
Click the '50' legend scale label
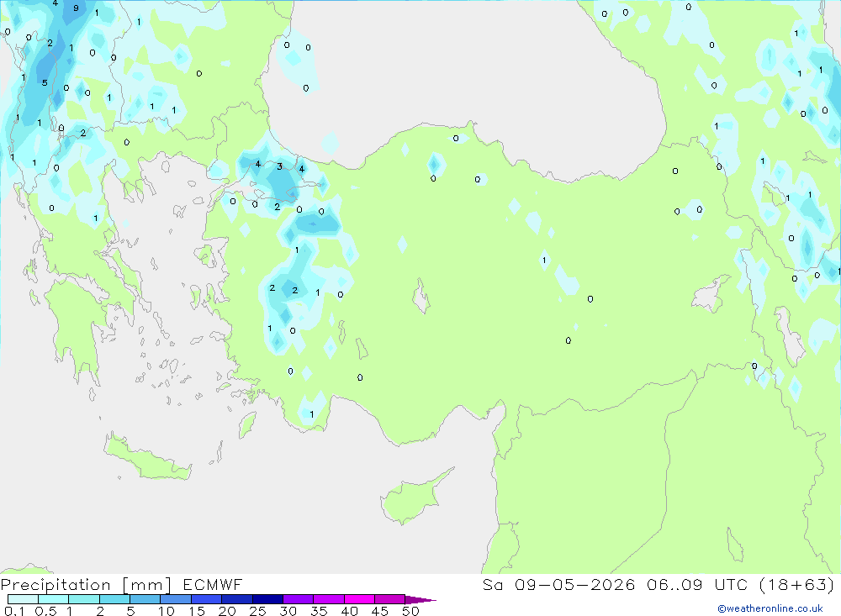[411, 611]
